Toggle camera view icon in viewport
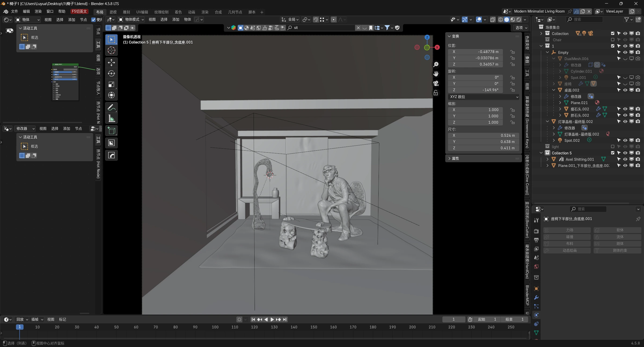The width and height of the screenshot is (644, 347). [x=436, y=83]
